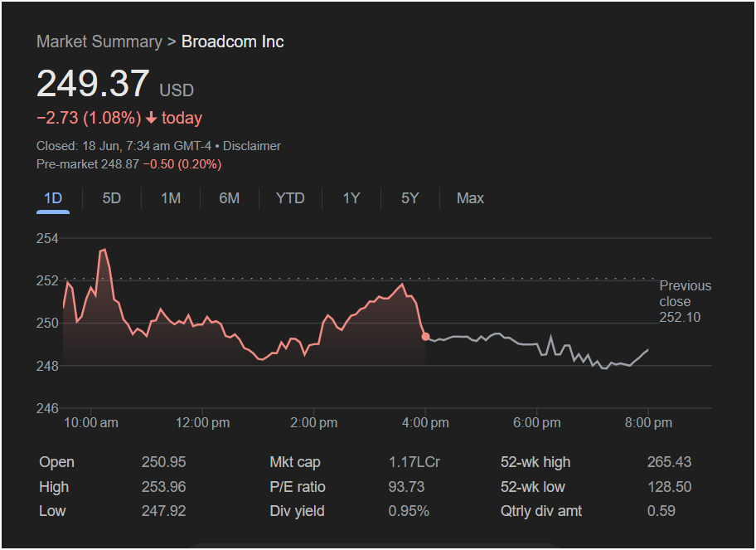The width and height of the screenshot is (756, 550).
Task: Click the pre-market −0.50 (0.20%) change
Action: (x=182, y=164)
